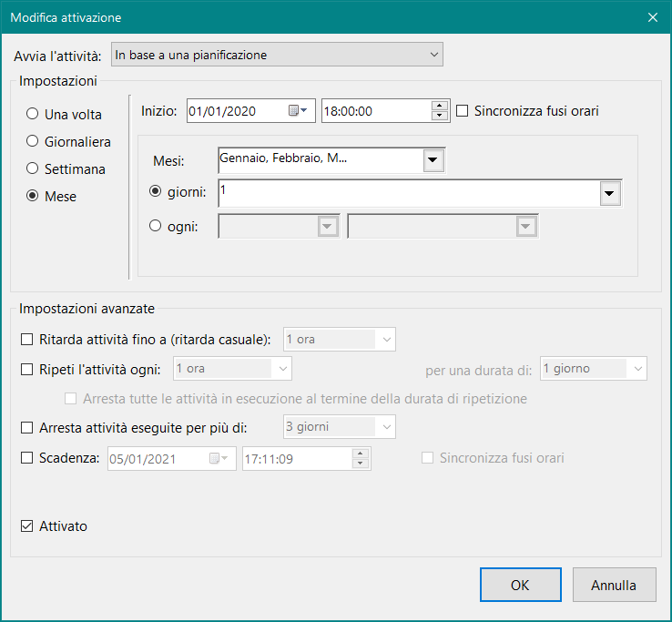Open the Ripeti ogni 1 ora dropdown
This screenshot has width=672, height=622.
[283, 369]
